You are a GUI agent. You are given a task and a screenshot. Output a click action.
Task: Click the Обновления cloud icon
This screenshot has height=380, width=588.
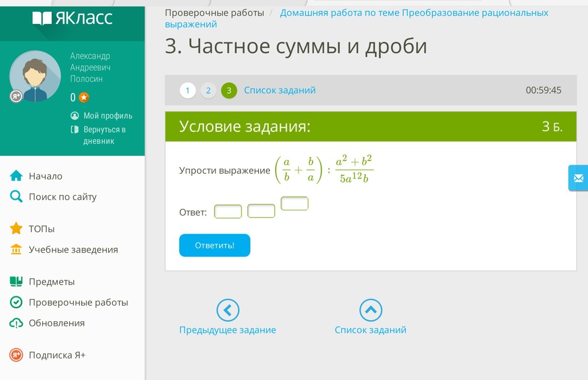(16, 323)
